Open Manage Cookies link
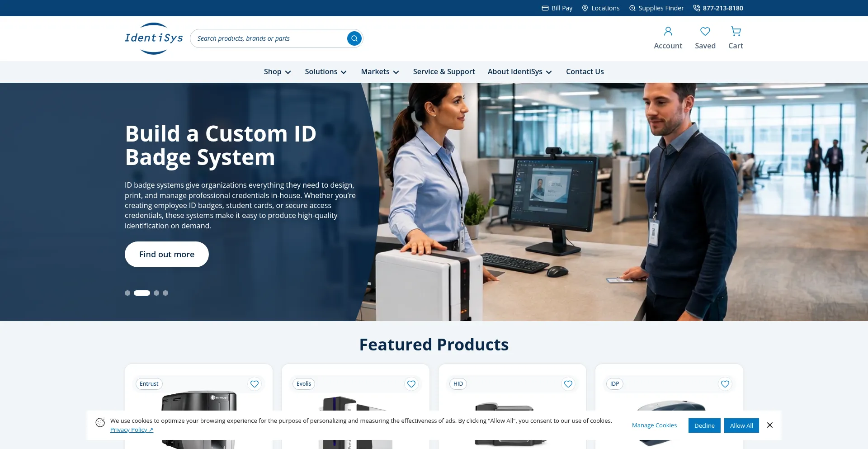Screen dimensions: 868x449 tap(654, 425)
